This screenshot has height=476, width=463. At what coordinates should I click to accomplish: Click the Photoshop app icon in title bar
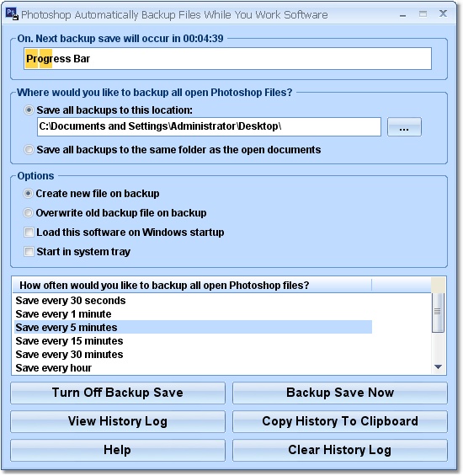[12, 14]
